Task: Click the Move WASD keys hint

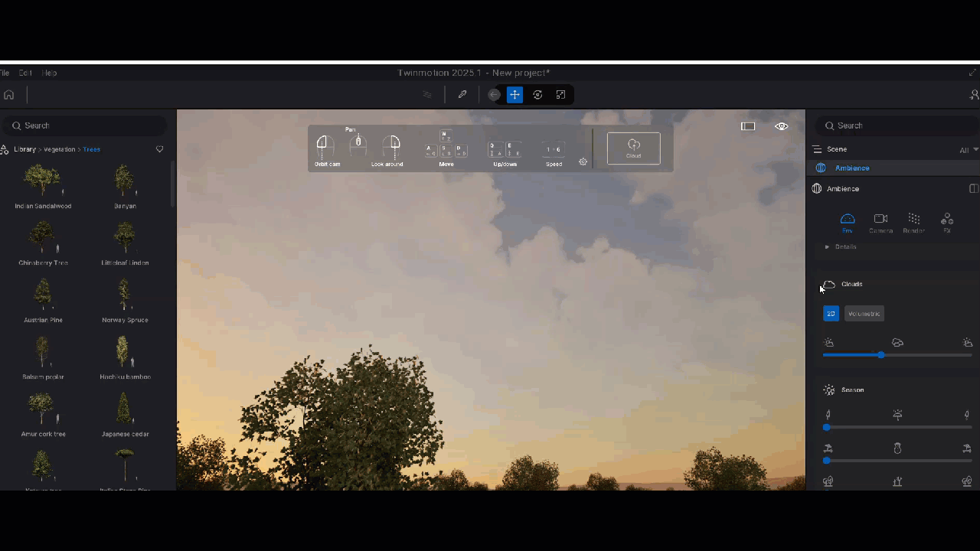Action: click(x=446, y=145)
